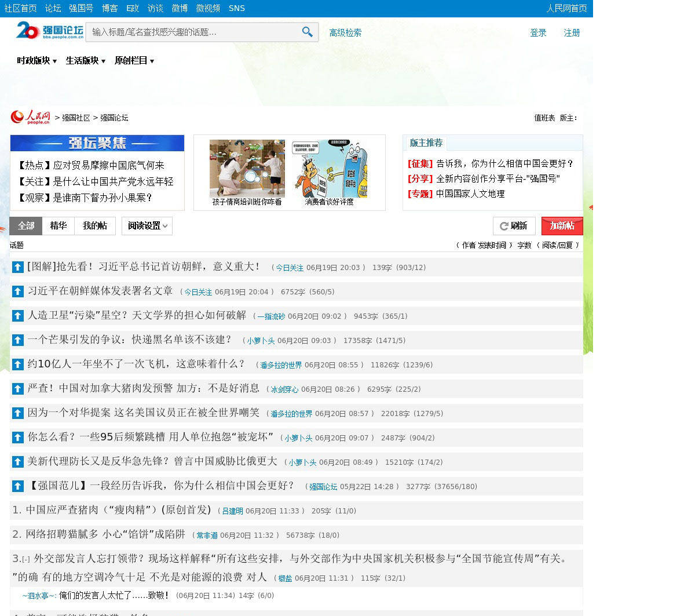Open 【观察】是谁南下督办孙小果案？
This screenshot has width=695, height=616.
pos(85,198)
